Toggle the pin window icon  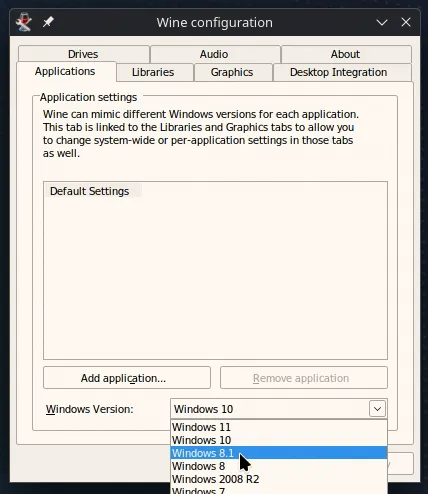pyautogui.click(x=48, y=22)
